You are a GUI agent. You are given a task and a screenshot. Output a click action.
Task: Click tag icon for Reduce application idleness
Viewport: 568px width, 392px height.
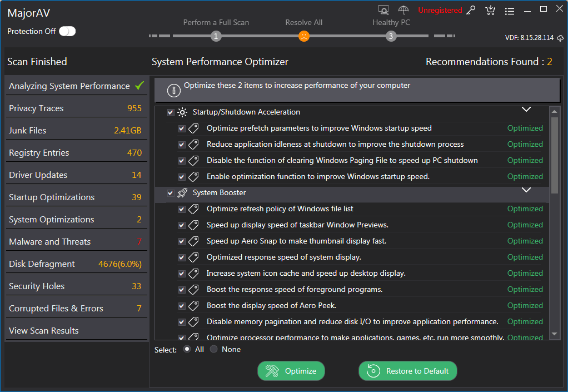tap(194, 145)
